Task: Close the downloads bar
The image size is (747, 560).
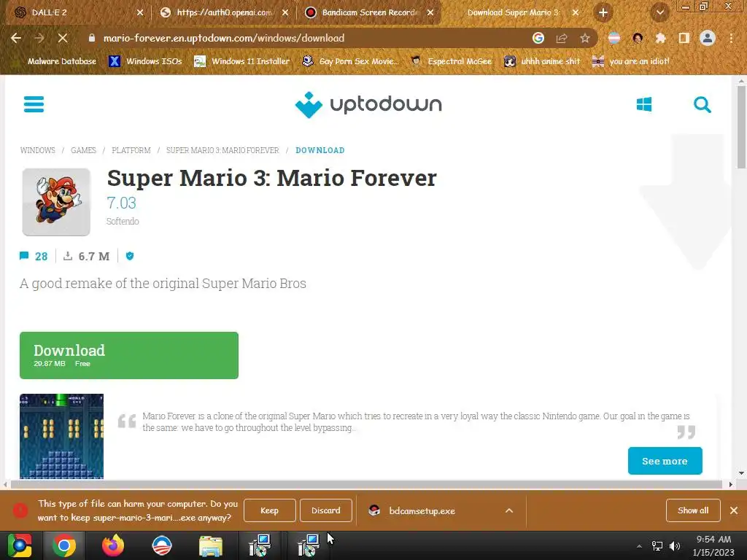Action: tap(734, 510)
